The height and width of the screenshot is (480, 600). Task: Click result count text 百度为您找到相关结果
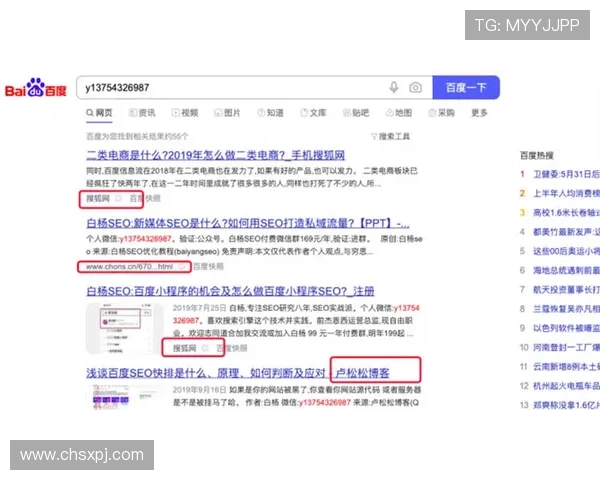point(137,136)
